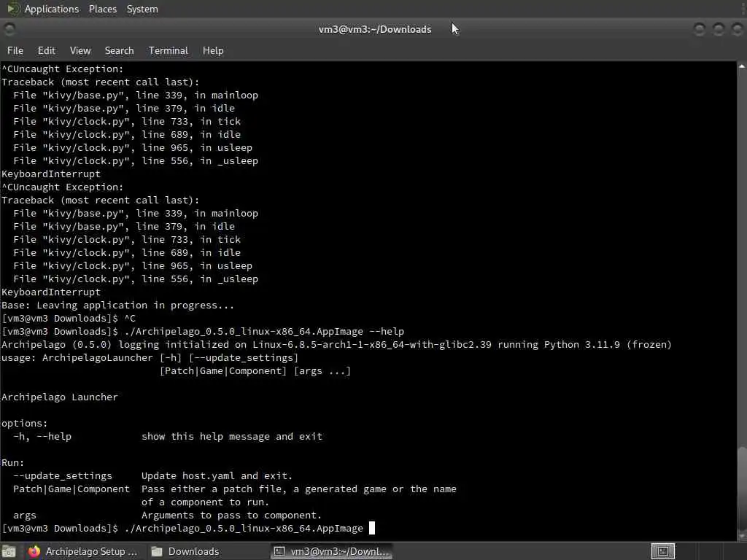Click the 'args' entry in help output
Screen dimensions: 747x560
tap(25, 516)
